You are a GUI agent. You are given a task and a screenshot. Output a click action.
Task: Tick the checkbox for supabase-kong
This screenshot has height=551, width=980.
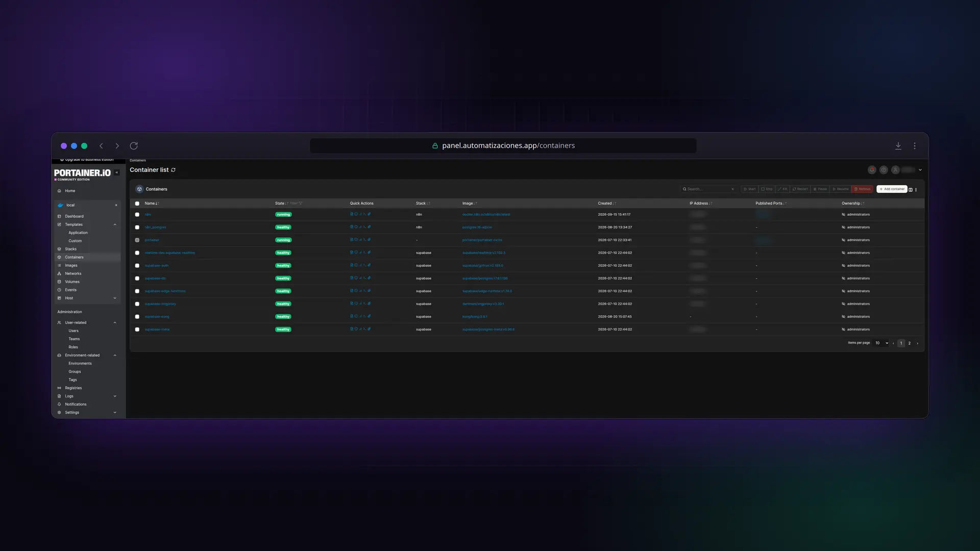coord(137,317)
